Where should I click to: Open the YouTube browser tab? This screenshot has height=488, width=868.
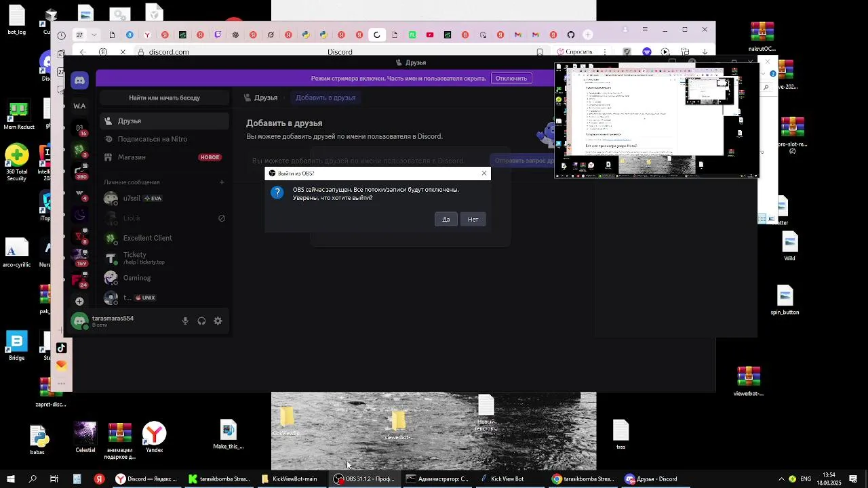coord(430,35)
